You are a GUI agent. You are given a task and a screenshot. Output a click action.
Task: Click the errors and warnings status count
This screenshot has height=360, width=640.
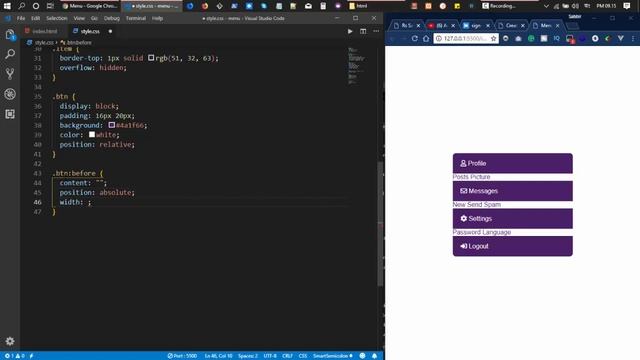click(14, 356)
